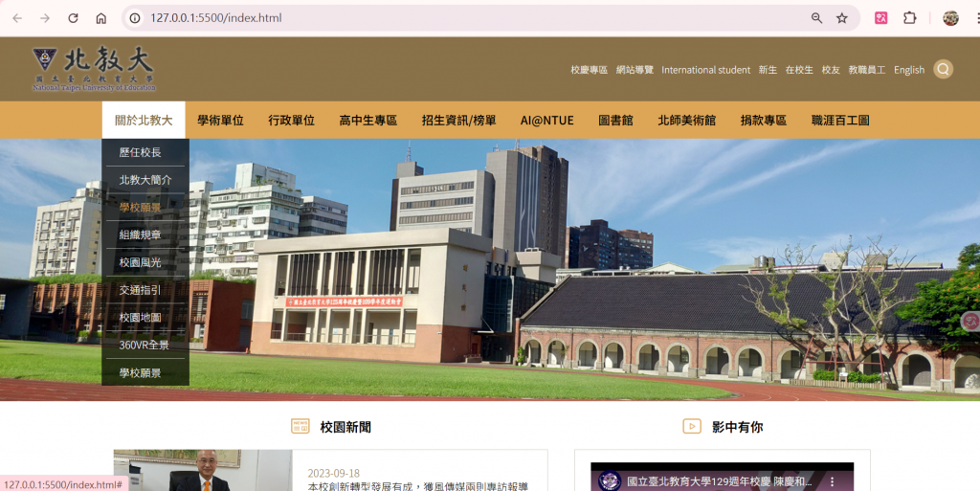The width and height of the screenshot is (980, 491).
Task: Open the 行政單位 nav menu
Action: click(291, 120)
